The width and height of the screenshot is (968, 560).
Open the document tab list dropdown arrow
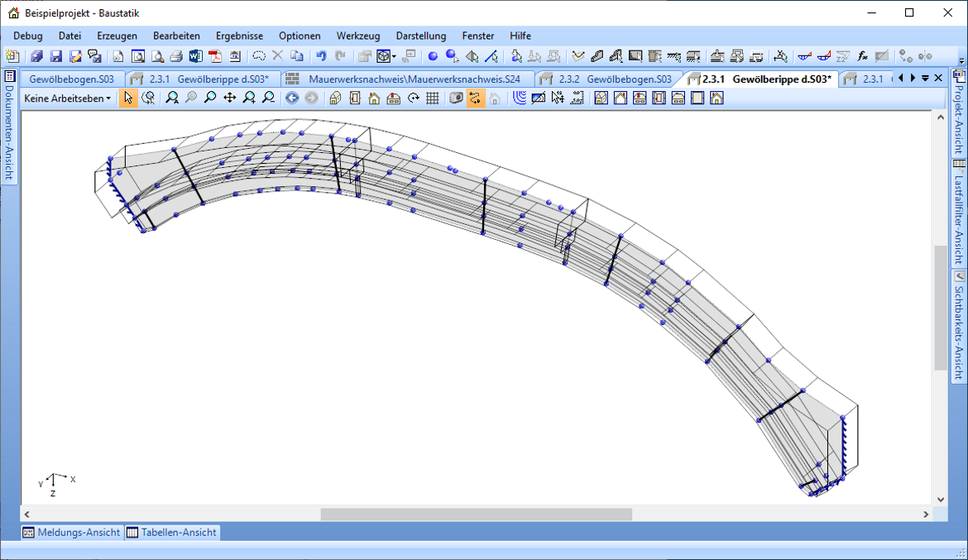[x=925, y=79]
